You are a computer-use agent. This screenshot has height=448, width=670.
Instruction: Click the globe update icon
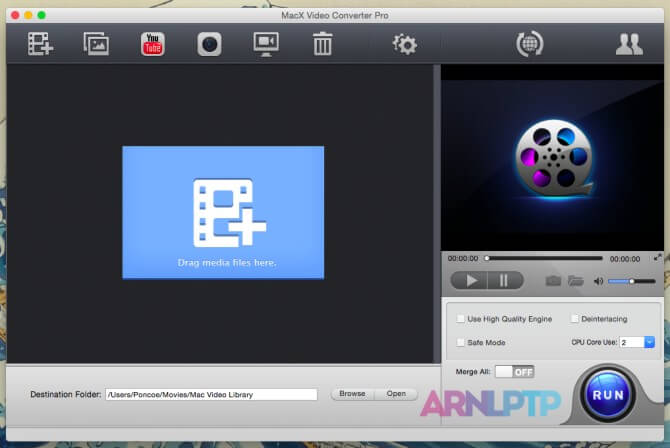click(529, 44)
